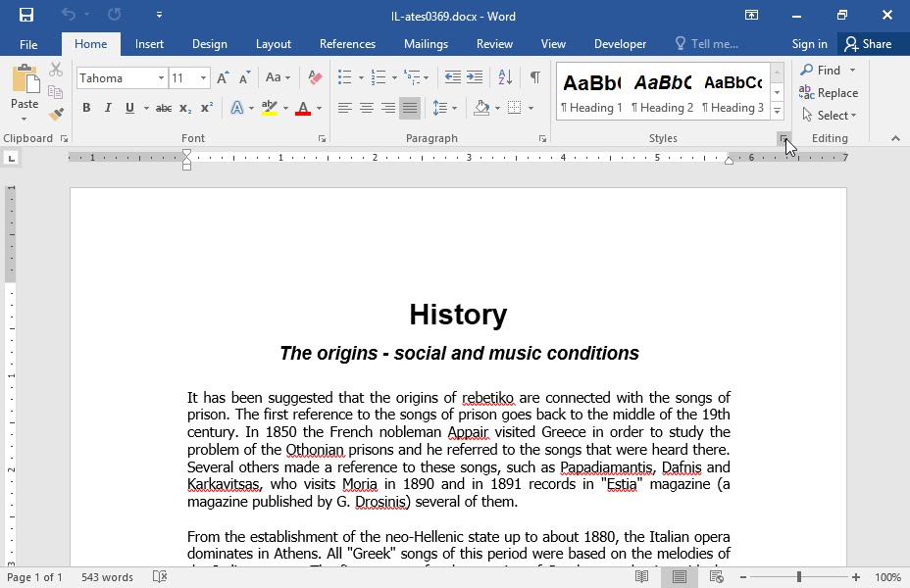Copy selection with Copy icon
This screenshot has width=910, height=588.
pyautogui.click(x=56, y=91)
